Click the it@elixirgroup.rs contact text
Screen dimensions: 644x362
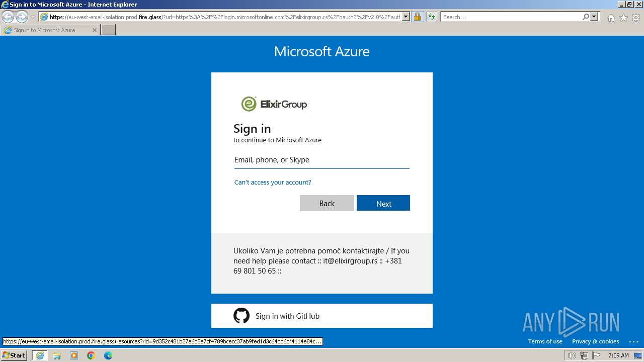(350, 260)
